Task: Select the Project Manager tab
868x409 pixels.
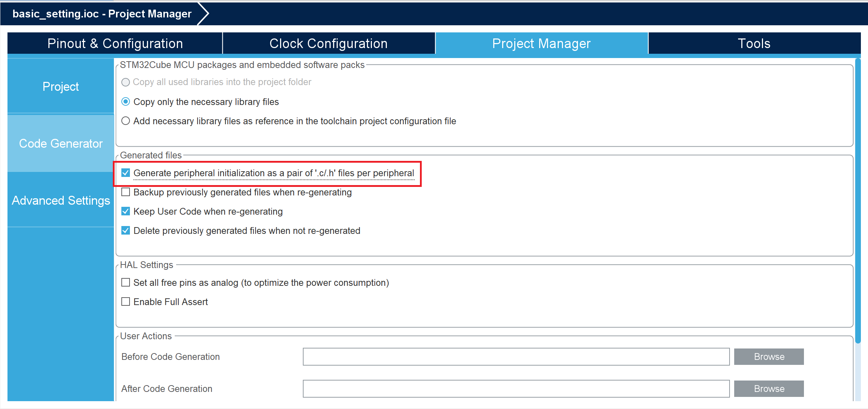Action: point(541,43)
